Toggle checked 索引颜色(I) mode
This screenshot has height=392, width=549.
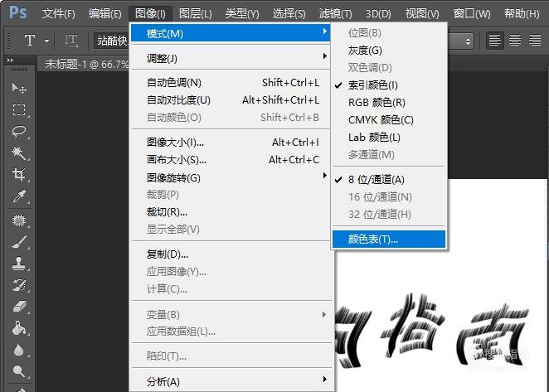(389, 85)
